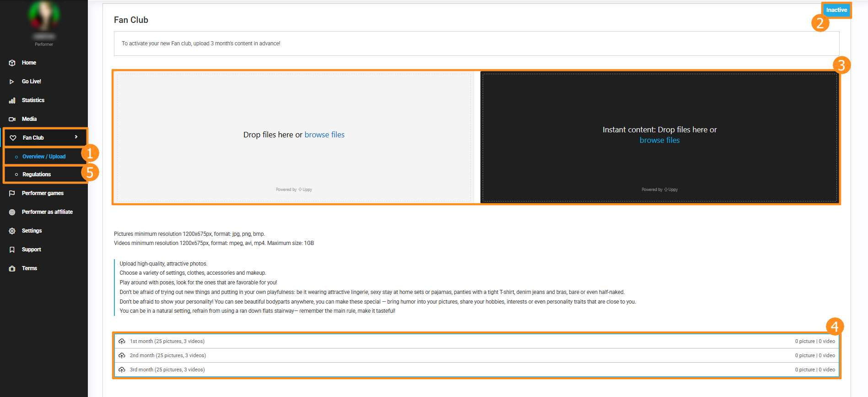Viewport: 868px width, 397px height.
Task: Collapse the Fan Club submenu chevron
Action: (76, 137)
